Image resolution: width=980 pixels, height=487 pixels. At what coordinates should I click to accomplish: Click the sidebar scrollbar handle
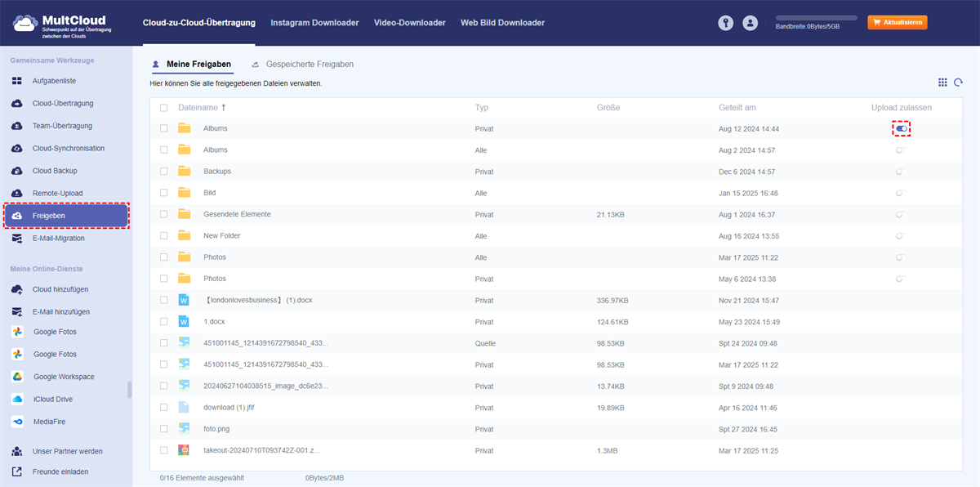(129, 390)
